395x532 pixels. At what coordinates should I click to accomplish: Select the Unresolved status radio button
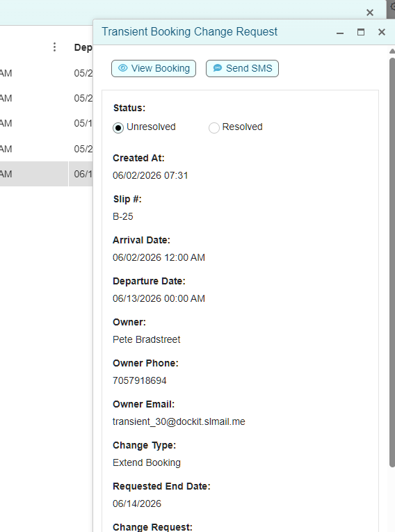[x=118, y=128]
